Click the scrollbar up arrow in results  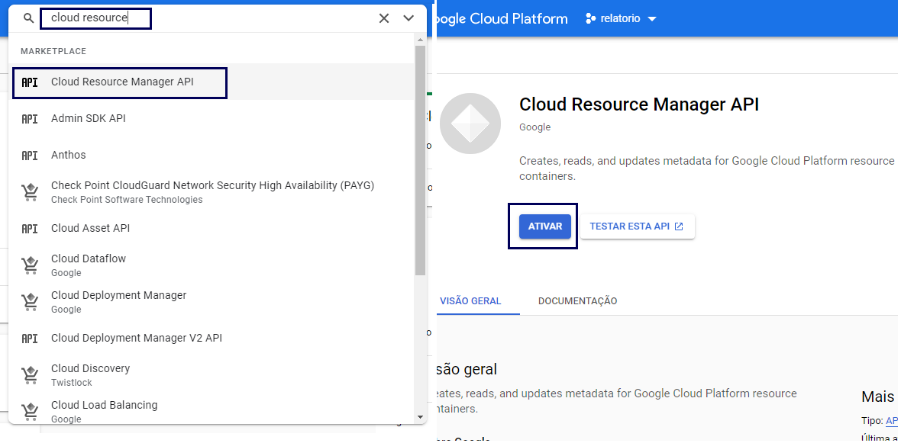pyautogui.click(x=420, y=40)
